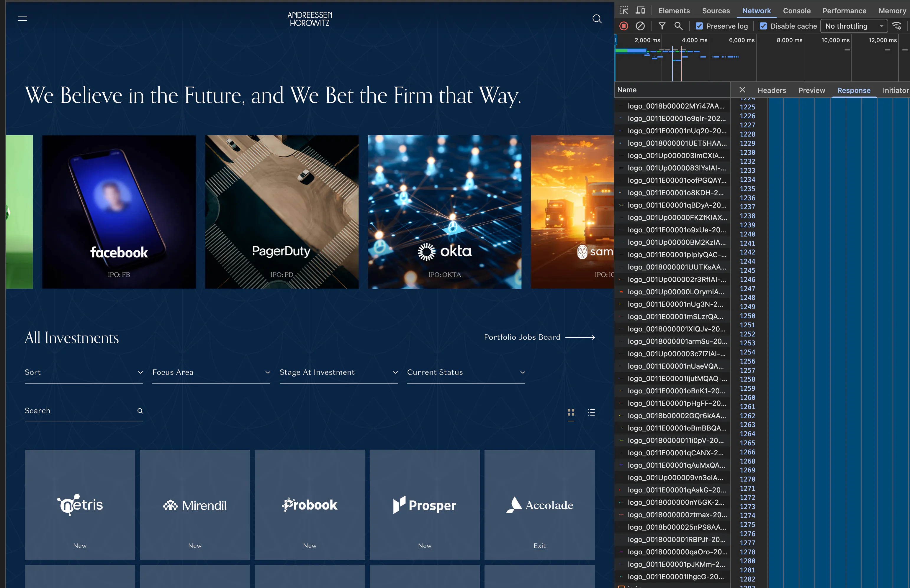Toggle the device toolbar icon in DevTools
Screen dimensions: 910x588
point(641,11)
